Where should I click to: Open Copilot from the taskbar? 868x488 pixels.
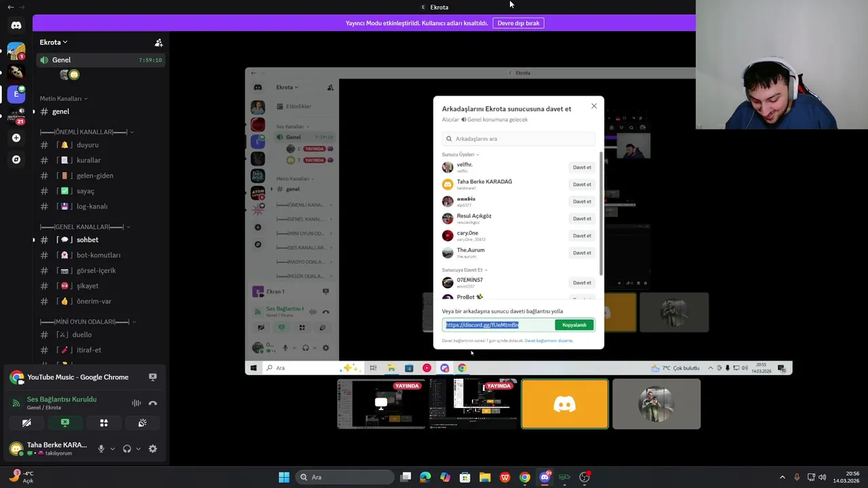tap(445, 477)
